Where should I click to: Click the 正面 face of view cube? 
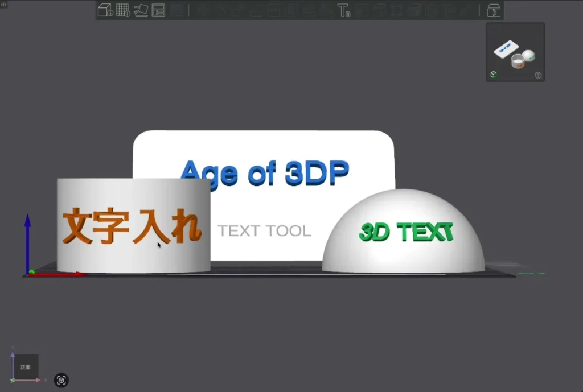26,367
